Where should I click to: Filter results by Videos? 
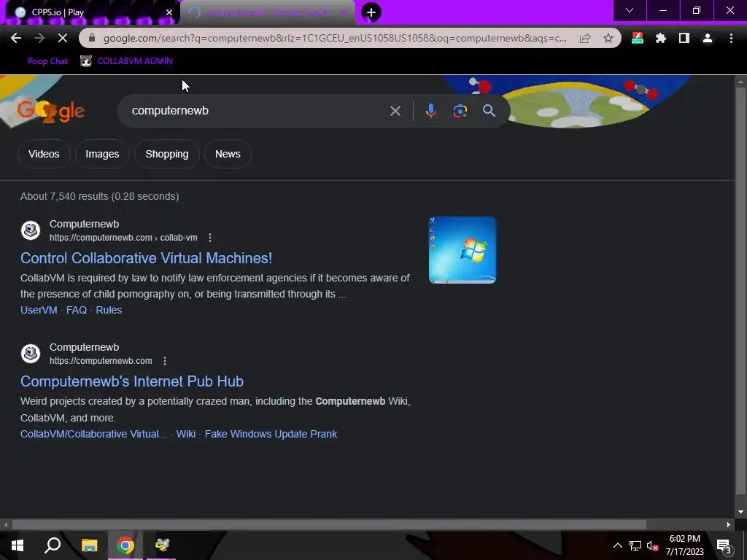[44, 154]
